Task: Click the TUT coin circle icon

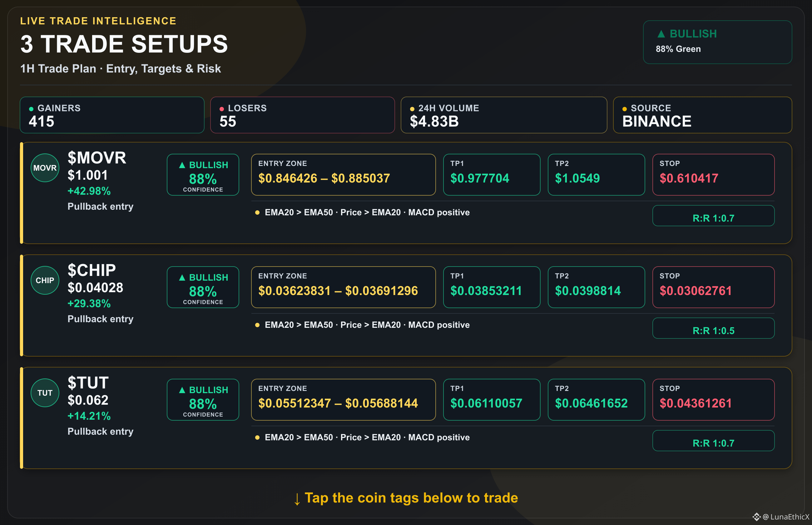Action: 45,393
